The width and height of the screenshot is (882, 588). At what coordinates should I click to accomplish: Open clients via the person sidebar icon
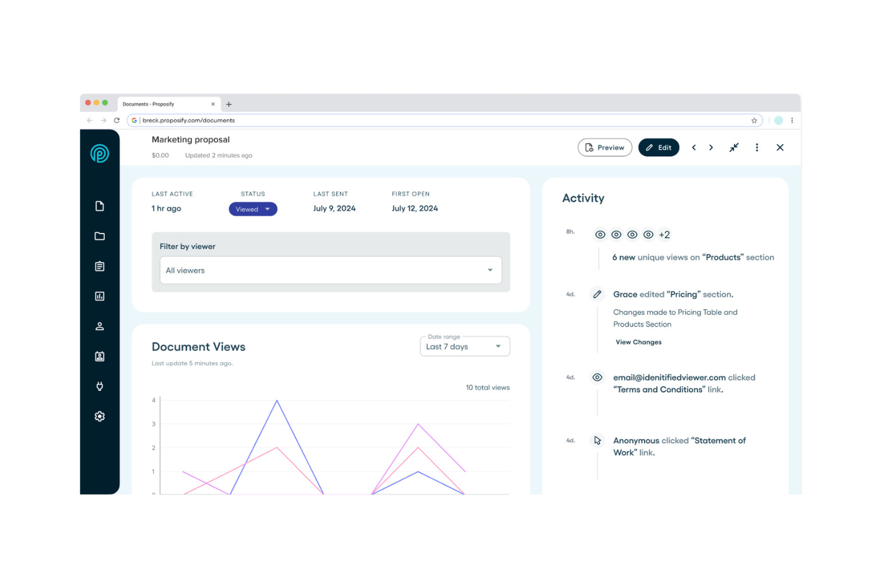click(x=100, y=326)
